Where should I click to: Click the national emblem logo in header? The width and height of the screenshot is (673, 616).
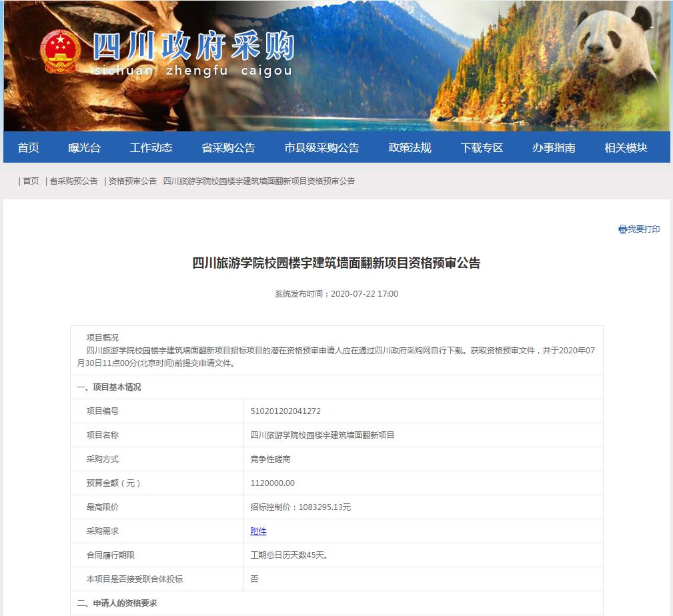[x=60, y=51]
